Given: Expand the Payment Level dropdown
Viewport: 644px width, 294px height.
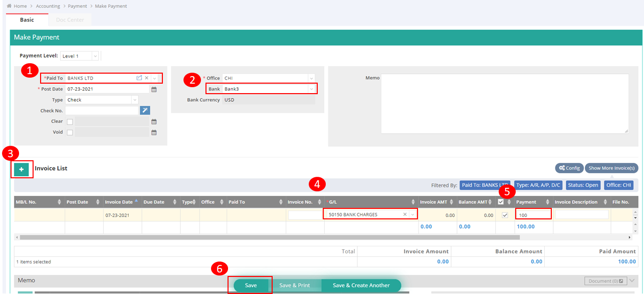Looking at the screenshot, I should pos(95,56).
